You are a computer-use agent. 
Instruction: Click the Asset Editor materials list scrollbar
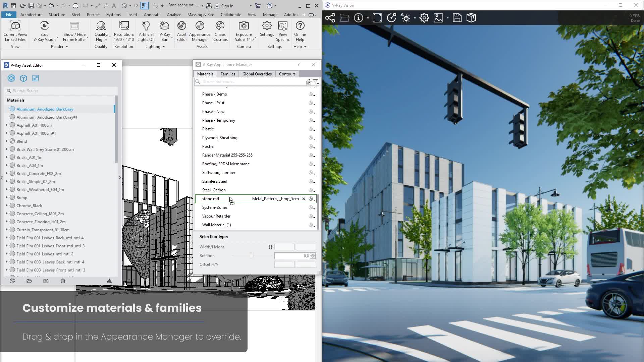tap(116, 130)
